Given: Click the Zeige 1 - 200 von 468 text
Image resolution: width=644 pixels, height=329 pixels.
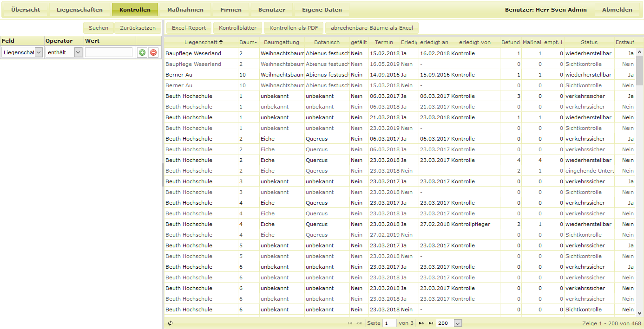Looking at the screenshot, I should pos(611,323).
